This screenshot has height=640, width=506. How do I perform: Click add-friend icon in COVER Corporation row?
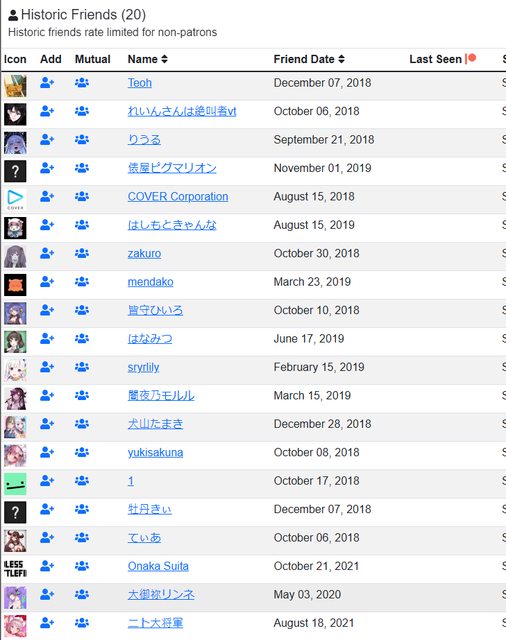(x=47, y=197)
